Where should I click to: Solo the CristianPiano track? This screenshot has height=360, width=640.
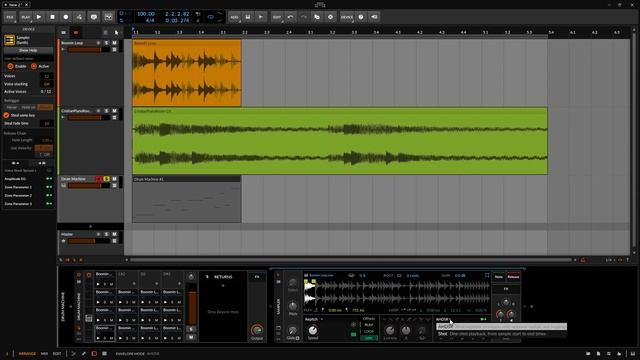(x=107, y=111)
